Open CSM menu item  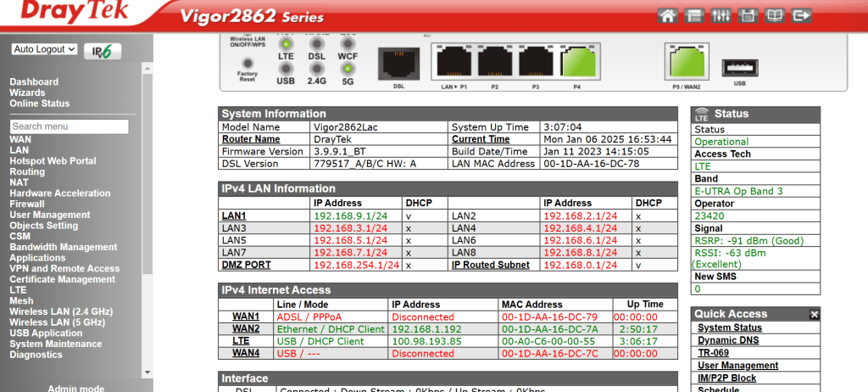[20, 236]
